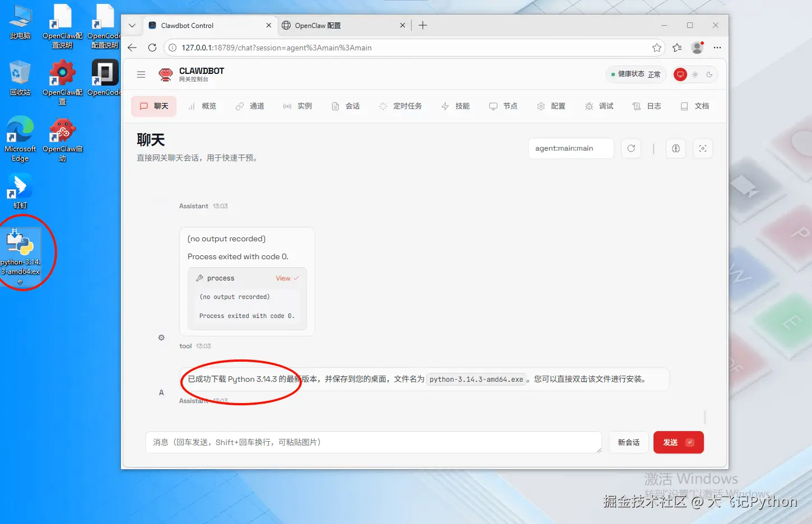
Task: Switch to the OpenClaw 配置 browser tab
Action: [x=344, y=25]
